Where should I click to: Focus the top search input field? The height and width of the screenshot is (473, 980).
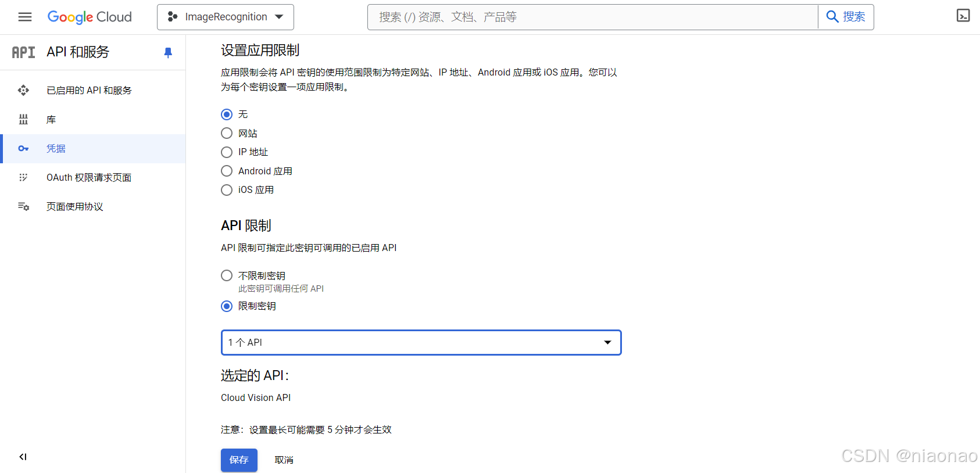592,17
